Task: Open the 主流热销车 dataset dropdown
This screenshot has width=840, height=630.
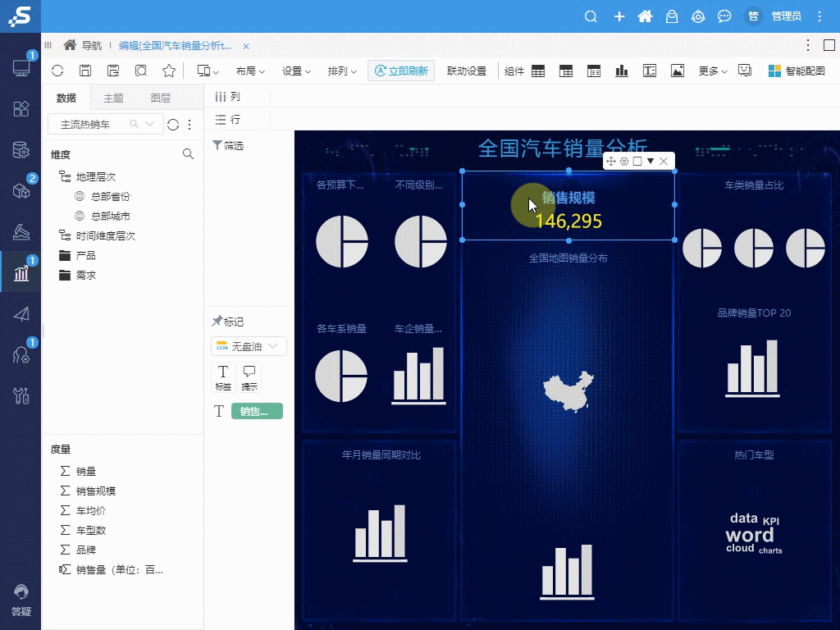Action: 106,125
